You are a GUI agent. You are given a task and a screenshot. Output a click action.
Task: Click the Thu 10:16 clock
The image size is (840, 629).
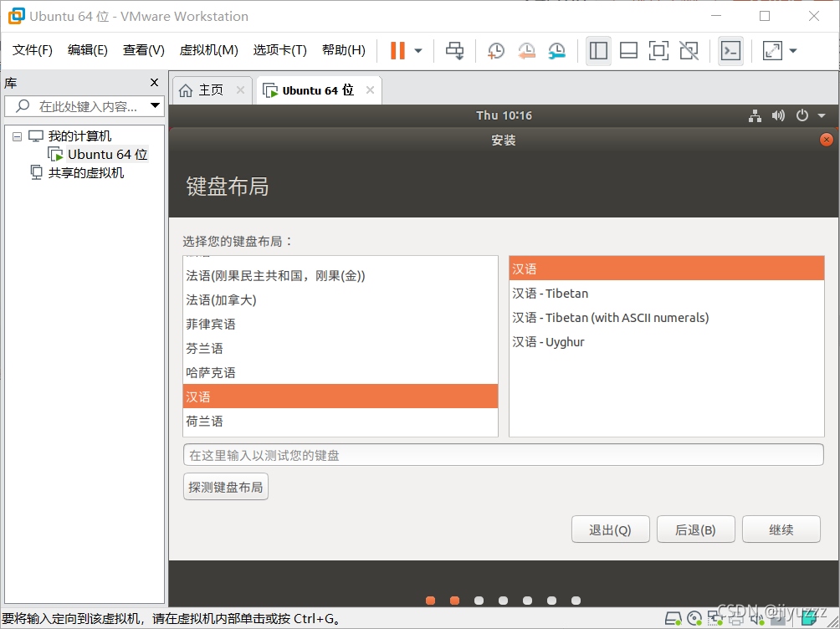pyautogui.click(x=504, y=115)
